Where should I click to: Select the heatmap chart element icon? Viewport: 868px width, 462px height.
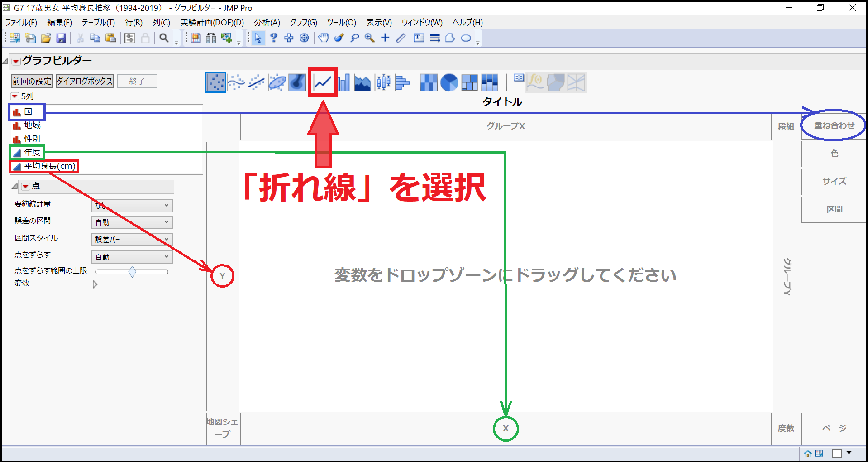pos(428,82)
